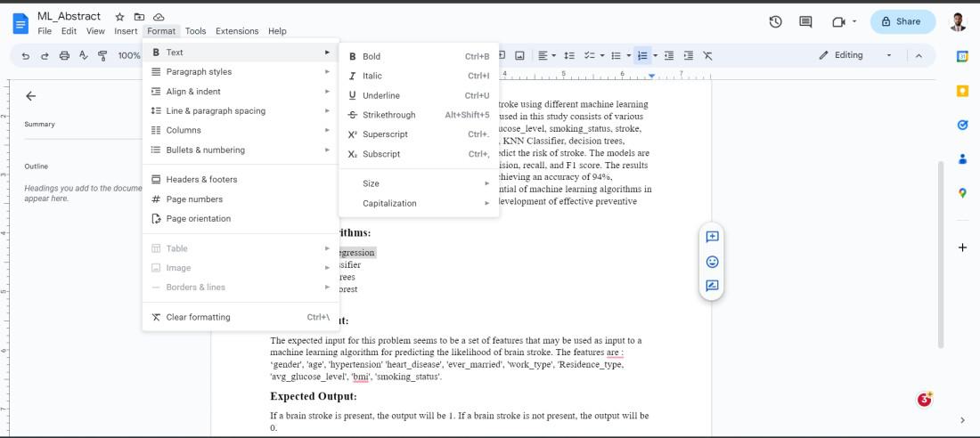Click the Checklist toolbar icon
The image size is (980, 438).
click(x=589, y=55)
